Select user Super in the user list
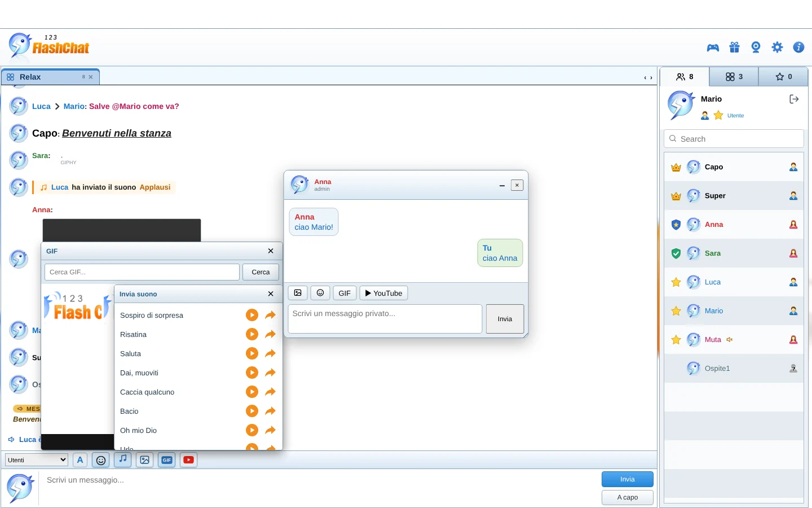The image size is (812, 508). (734, 196)
